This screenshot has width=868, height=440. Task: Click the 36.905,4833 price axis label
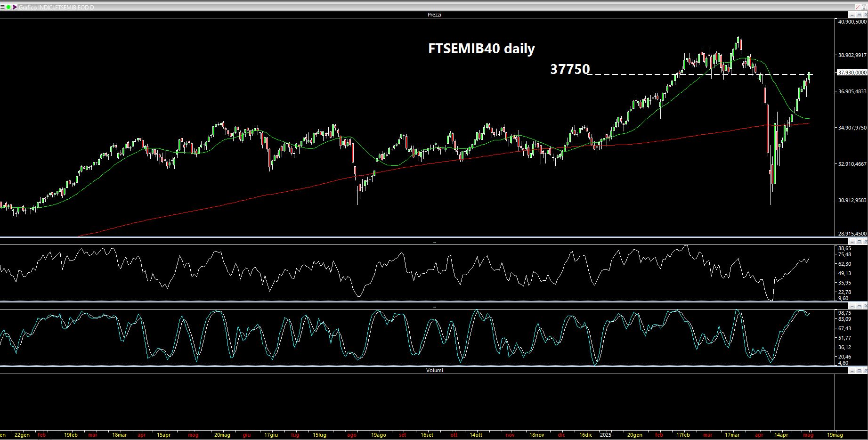[x=852, y=91]
